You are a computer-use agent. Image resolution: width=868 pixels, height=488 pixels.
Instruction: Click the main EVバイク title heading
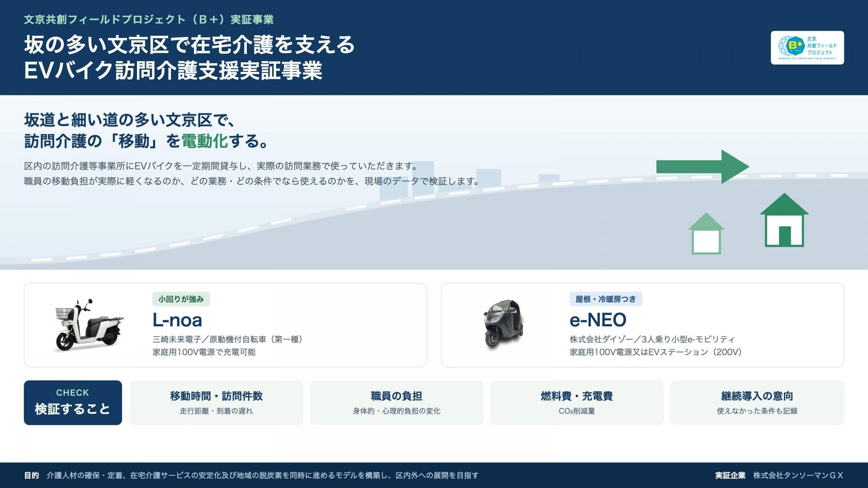pyautogui.click(x=189, y=57)
